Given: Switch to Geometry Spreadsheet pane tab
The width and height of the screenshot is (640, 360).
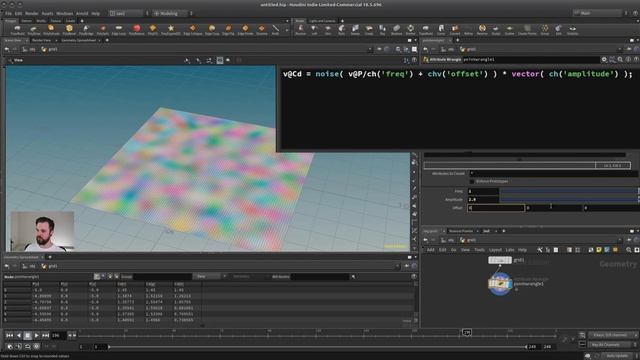Looking at the screenshot, I should (79, 40).
